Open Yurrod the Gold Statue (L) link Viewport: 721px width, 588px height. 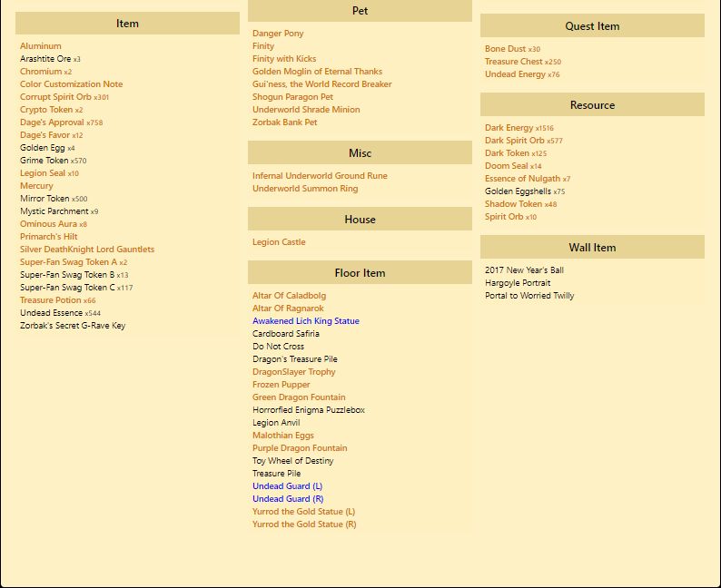click(x=303, y=512)
